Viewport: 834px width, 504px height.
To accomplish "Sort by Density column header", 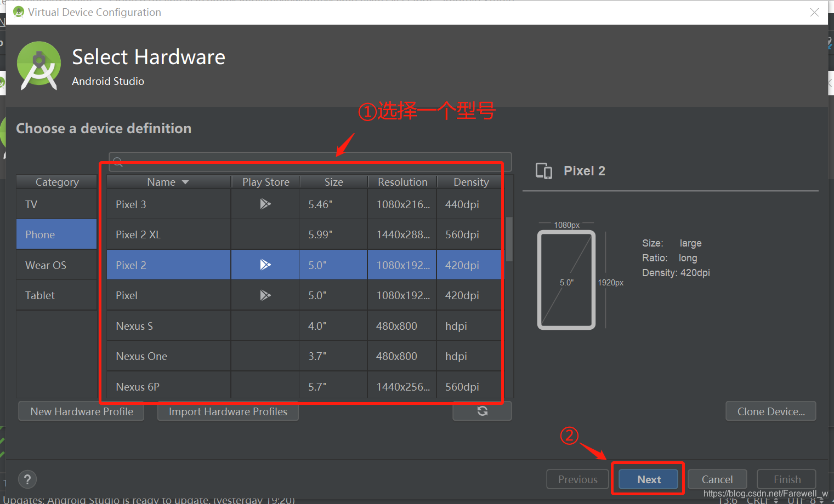I will pyautogui.click(x=470, y=182).
